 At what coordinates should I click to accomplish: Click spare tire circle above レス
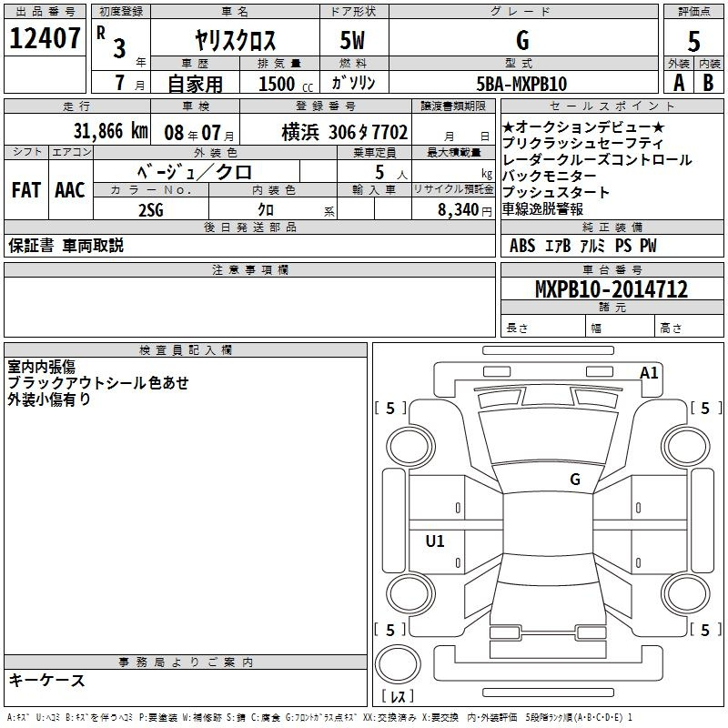click(x=398, y=664)
